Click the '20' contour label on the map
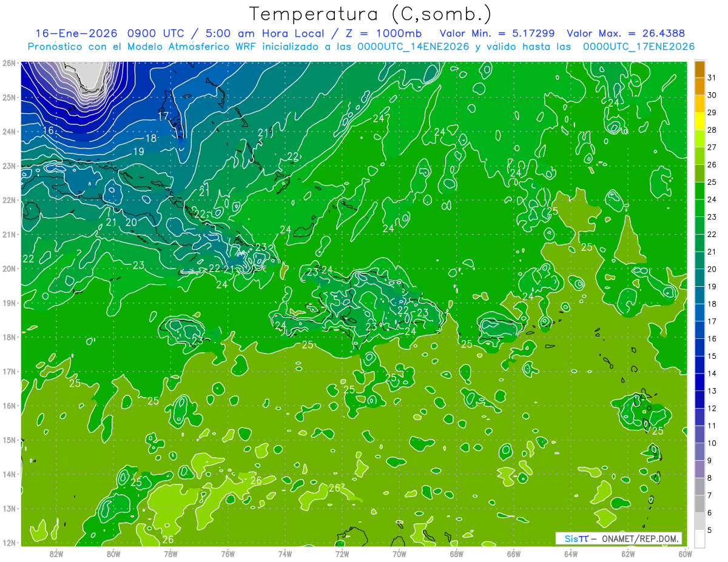Viewport: 728px width, 562px height. pyautogui.click(x=131, y=222)
